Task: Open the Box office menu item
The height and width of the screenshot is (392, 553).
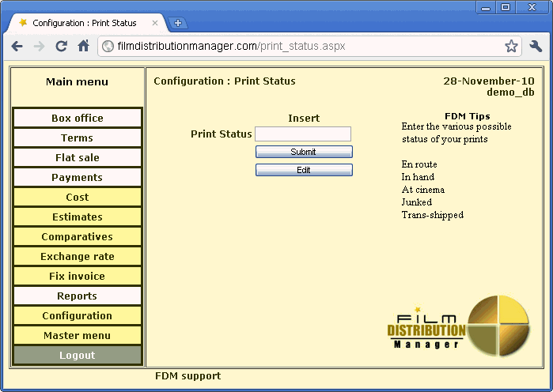Action: pyautogui.click(x=78, y=119)
